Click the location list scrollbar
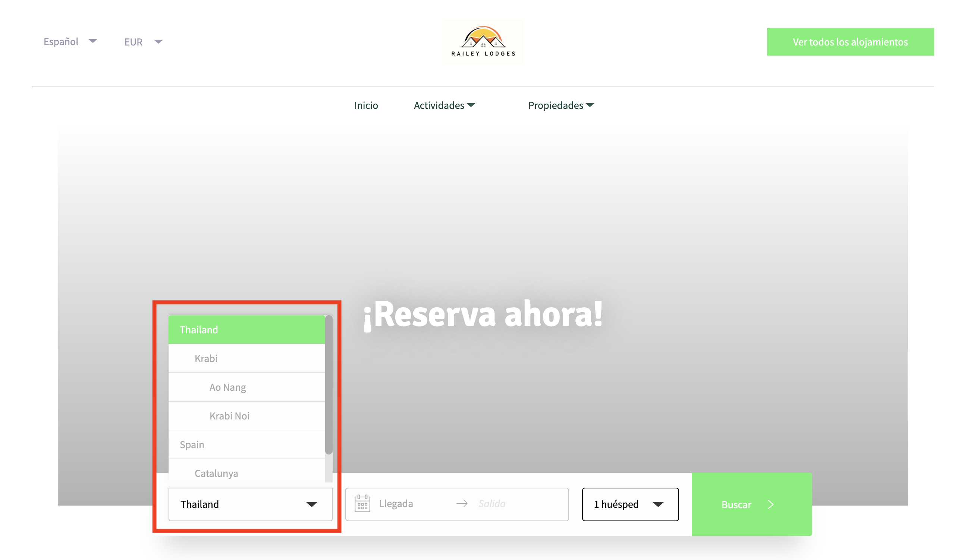980x560 pixels. pyautogui.click(x=329, y=385)
